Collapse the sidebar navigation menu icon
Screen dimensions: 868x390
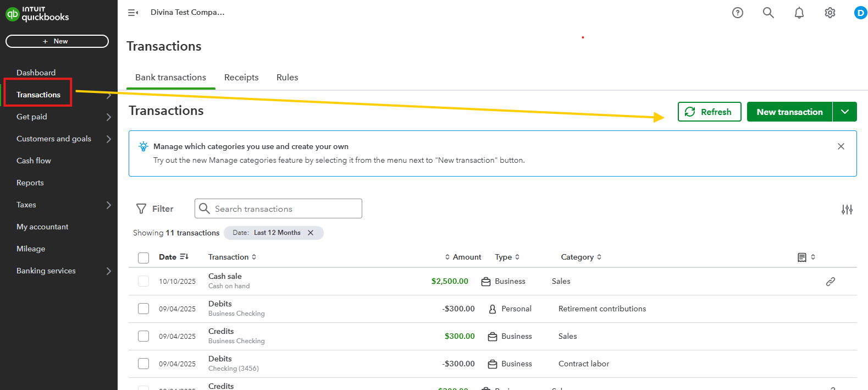[x=133, y=13]
